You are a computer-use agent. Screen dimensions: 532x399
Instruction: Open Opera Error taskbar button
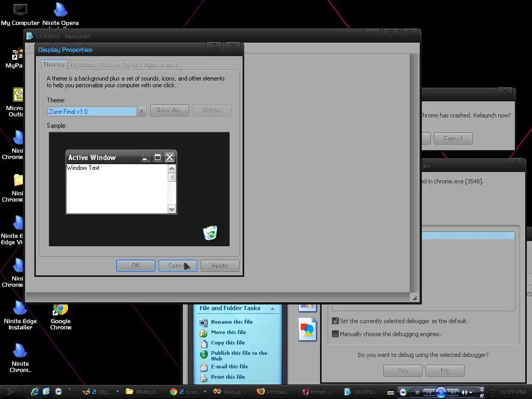point(317,392)
